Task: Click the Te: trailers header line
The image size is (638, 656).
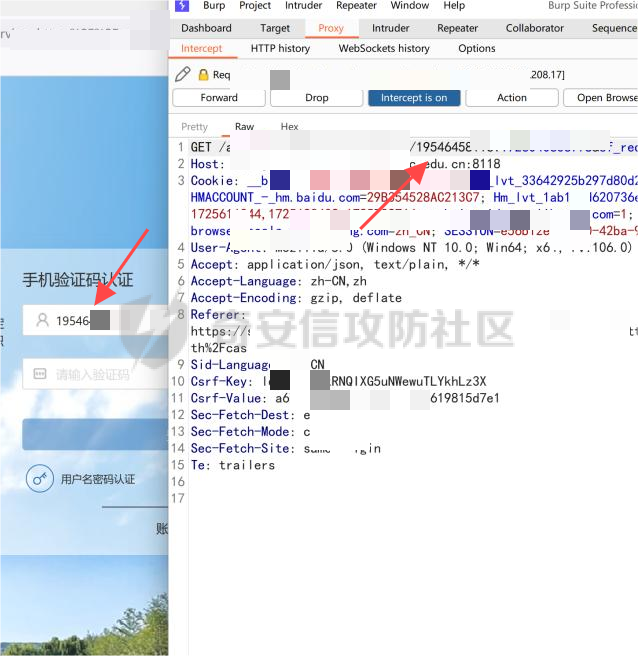Action: (x=233, y=465)
